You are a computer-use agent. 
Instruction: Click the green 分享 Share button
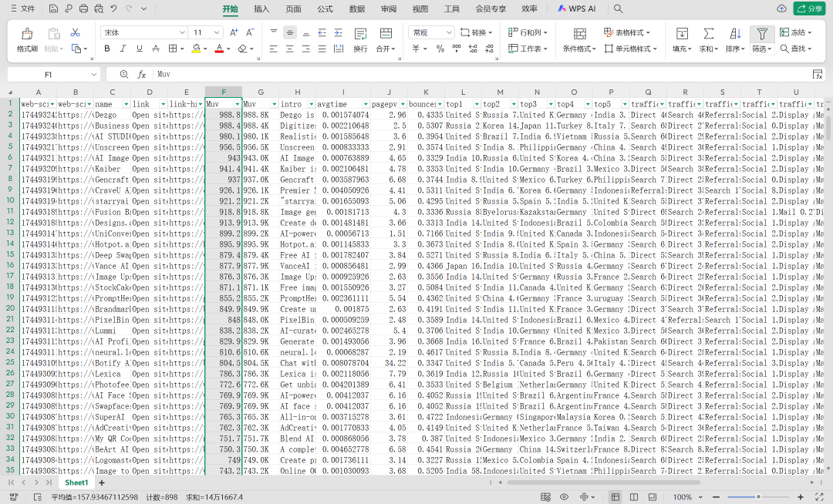[x=809, y=8]
